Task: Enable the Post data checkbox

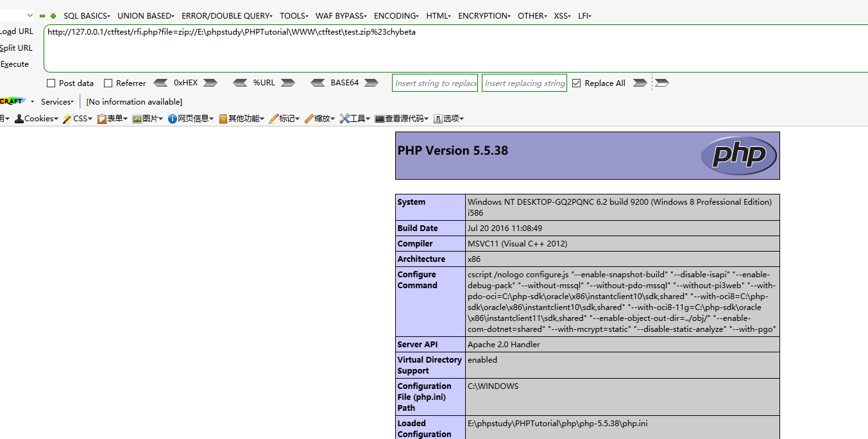Action: [x=51, y=83]
